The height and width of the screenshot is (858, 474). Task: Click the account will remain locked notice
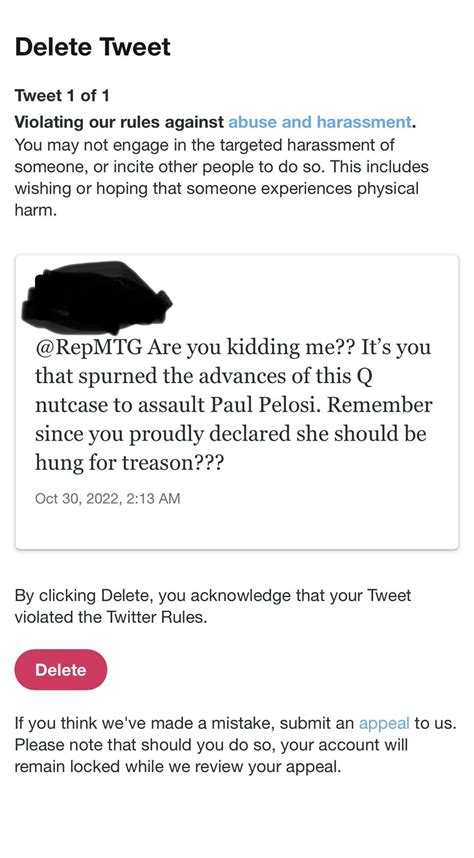click(x=211, y=756)
